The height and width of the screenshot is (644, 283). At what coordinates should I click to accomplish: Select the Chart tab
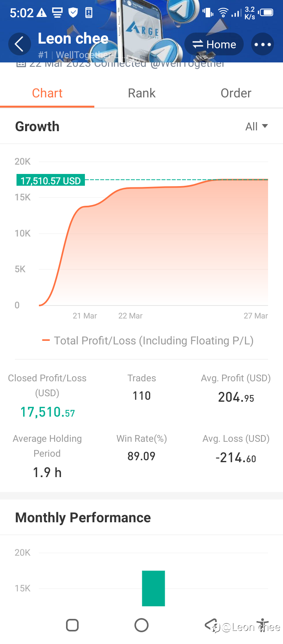47,93
